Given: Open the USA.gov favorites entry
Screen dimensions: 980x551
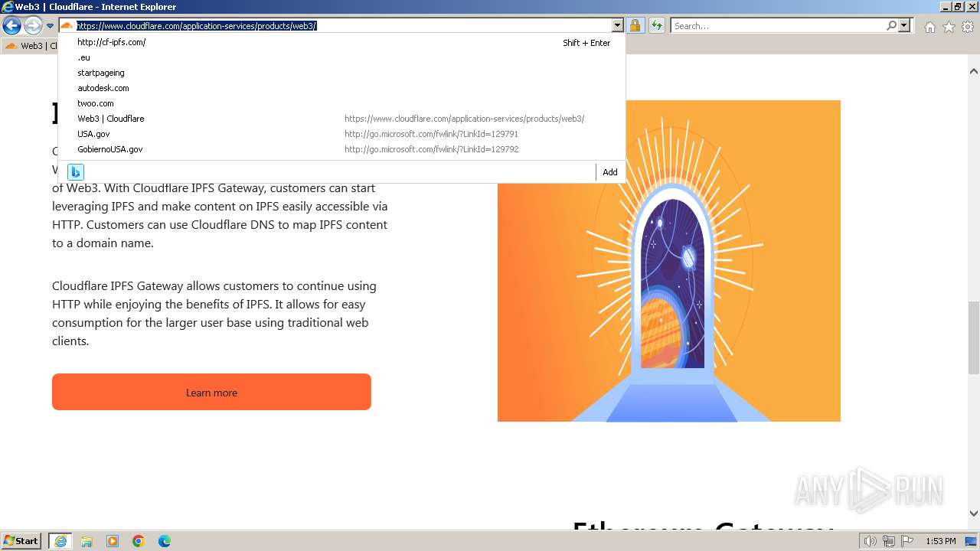Looking at the screenshot, I should coord(341,134).
